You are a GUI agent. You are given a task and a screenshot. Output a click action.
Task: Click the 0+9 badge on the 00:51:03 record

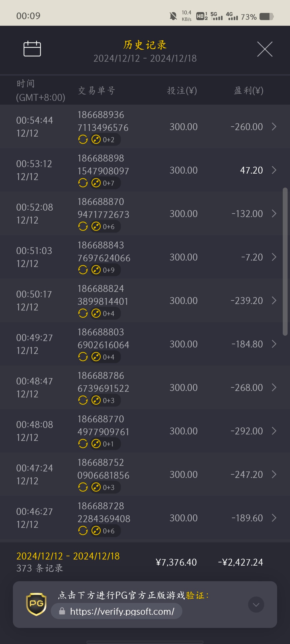pyautogui.click(x=105, y=270)
